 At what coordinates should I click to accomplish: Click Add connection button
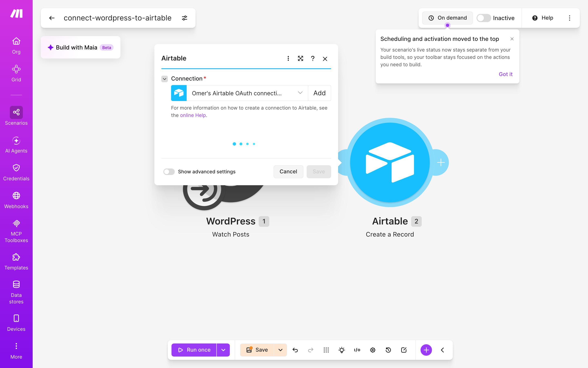(x=320, y=93)
